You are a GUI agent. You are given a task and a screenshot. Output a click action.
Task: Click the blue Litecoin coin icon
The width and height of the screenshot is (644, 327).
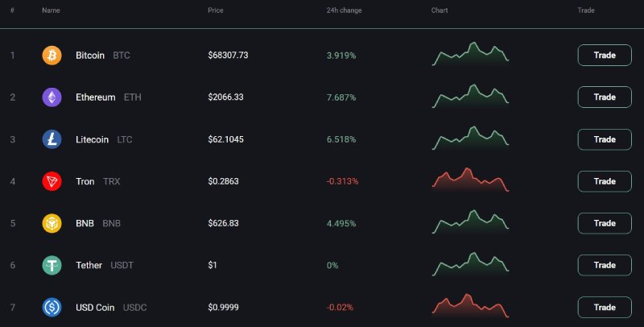(52, 139)
